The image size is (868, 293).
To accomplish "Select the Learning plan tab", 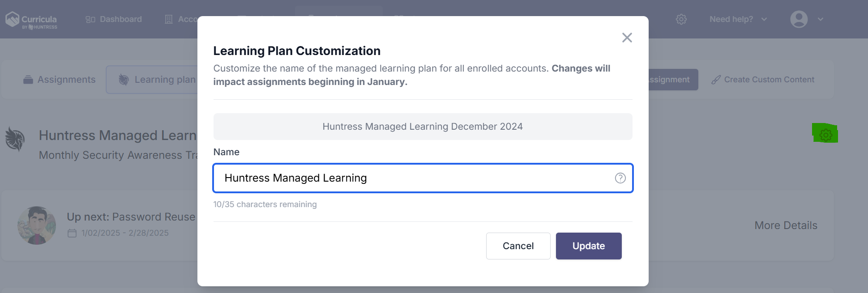I will click(157, 80).
